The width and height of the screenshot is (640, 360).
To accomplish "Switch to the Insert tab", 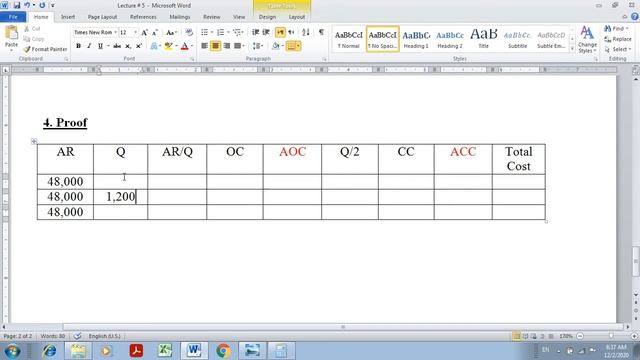I will pyautogui.click(x=68, y=17).
